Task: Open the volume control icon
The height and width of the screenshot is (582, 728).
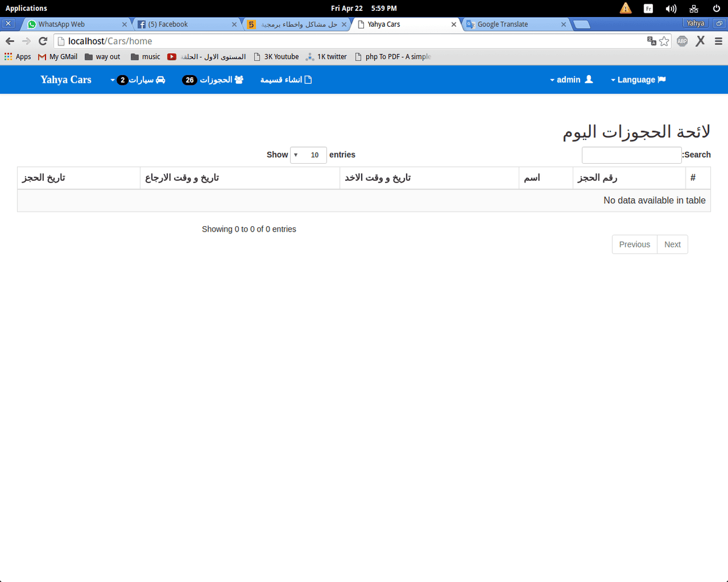Action: click(x=670, y=8)
